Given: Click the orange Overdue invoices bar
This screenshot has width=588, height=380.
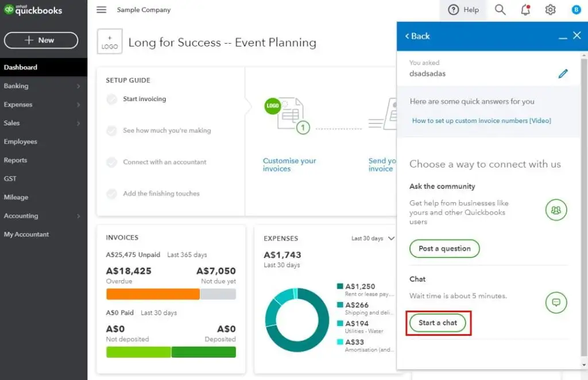Looking at the screenshot, I should click(153, 294).
